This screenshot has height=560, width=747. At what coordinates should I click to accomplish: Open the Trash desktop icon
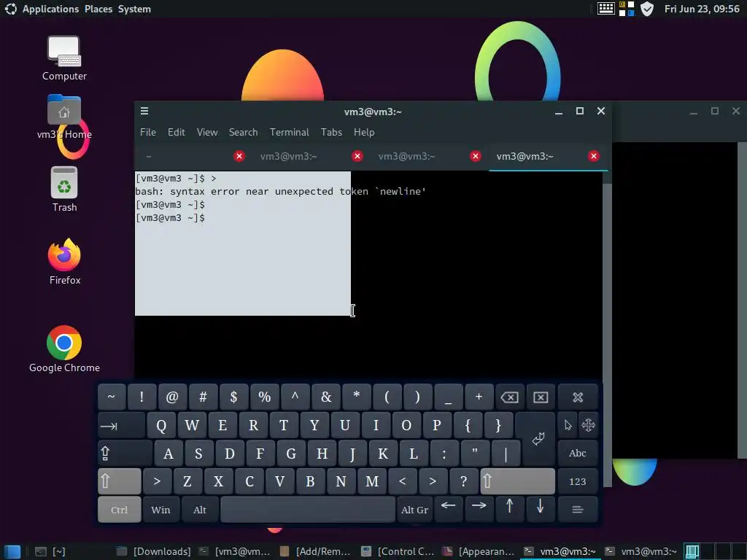[64, 189]
